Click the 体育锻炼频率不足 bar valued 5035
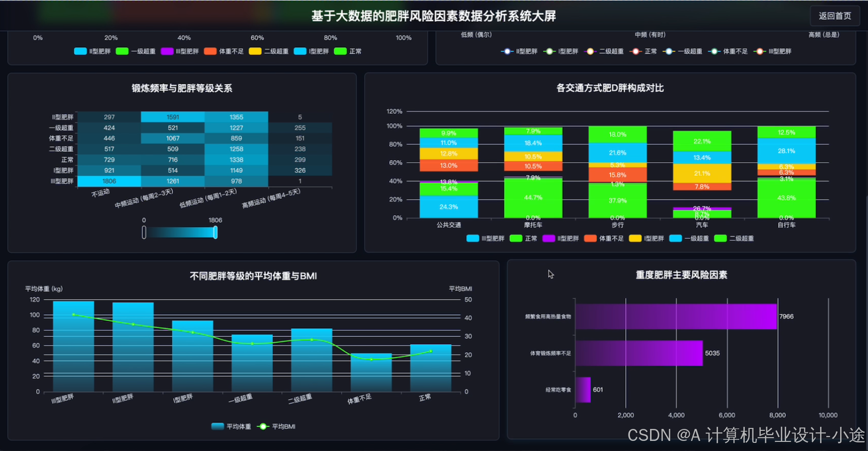This screenshot has width=868, height=451. (639, 353)
